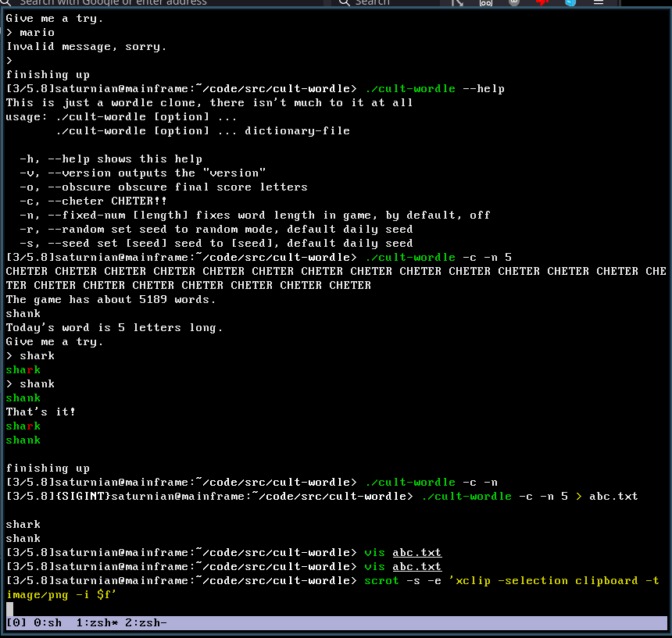This screenshot has height=638, width=672.
Task: Click the '-v, --version' option line
Action: pos(143,173)
